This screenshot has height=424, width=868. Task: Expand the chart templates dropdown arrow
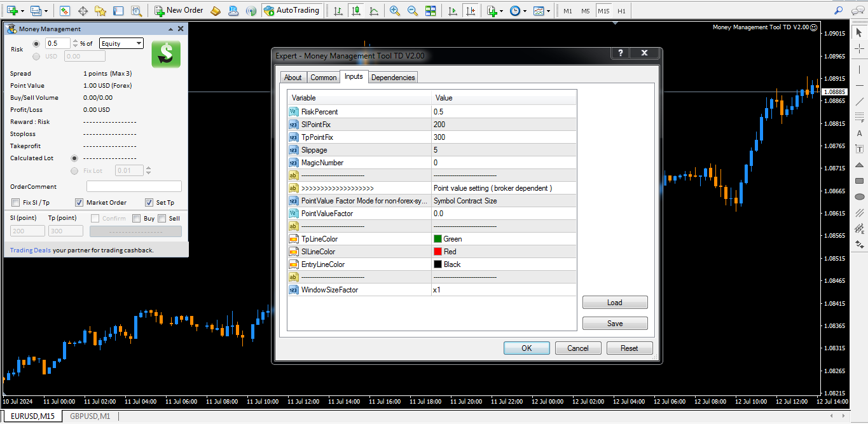(548, 11)
